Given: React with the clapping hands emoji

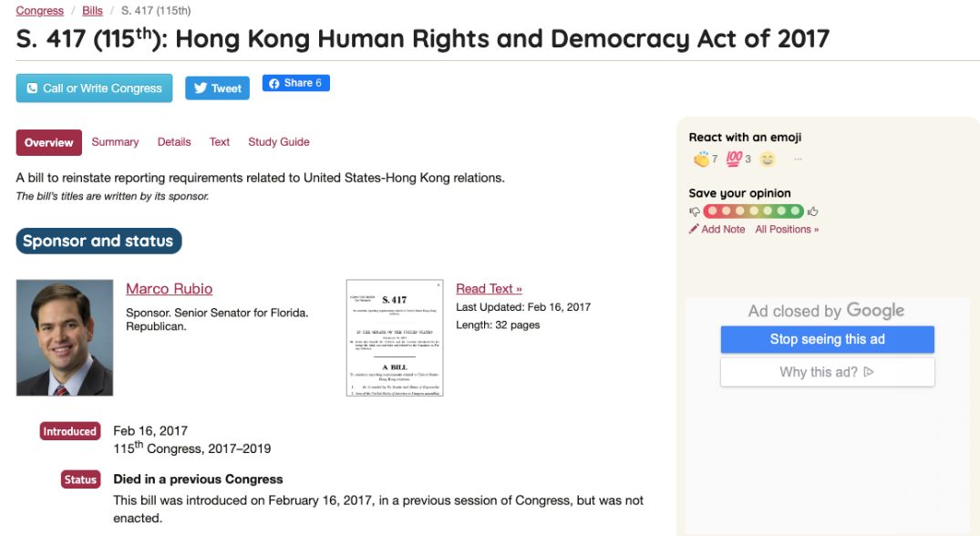Looking at the screenshot, I should tap(701, 160).
